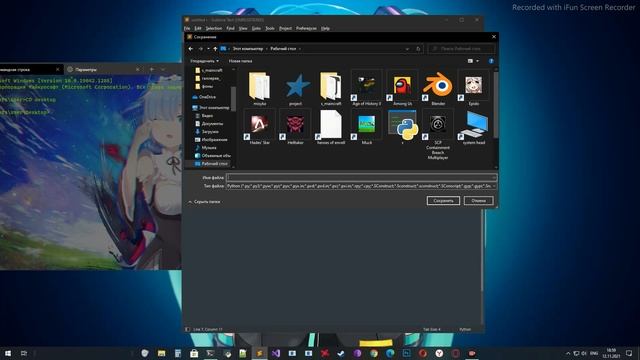This screenshot has height=360, width=640.
Task: Open Steam from the taskbar
Action: (x=341, y=353)
